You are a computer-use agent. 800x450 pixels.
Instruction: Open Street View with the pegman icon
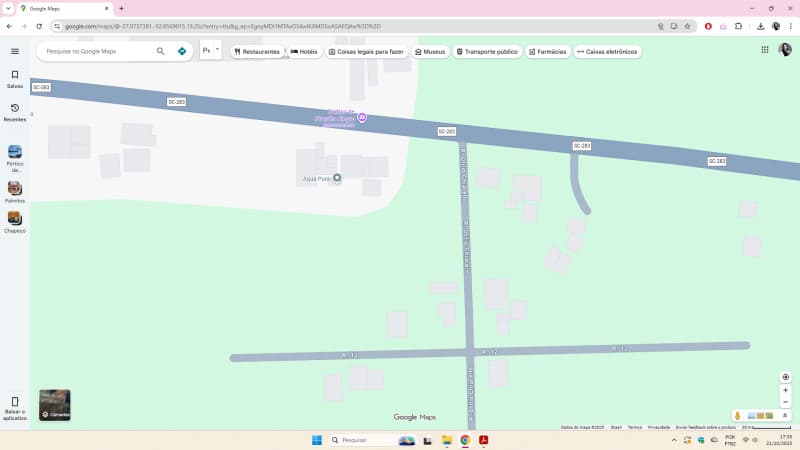[x=737, y=416]
